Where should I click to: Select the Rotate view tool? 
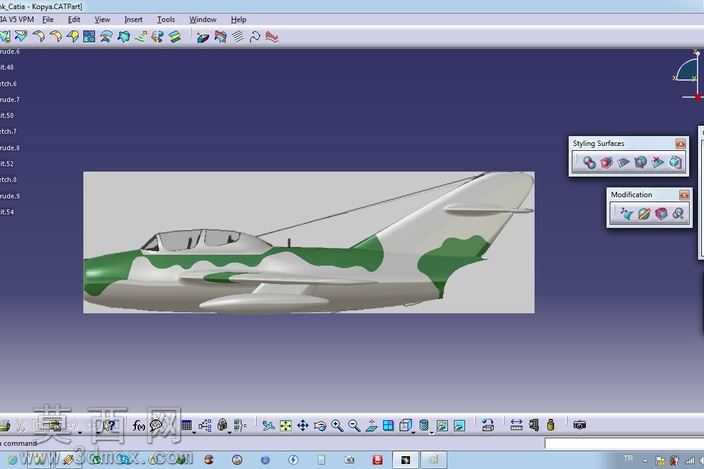click(320, 425)
